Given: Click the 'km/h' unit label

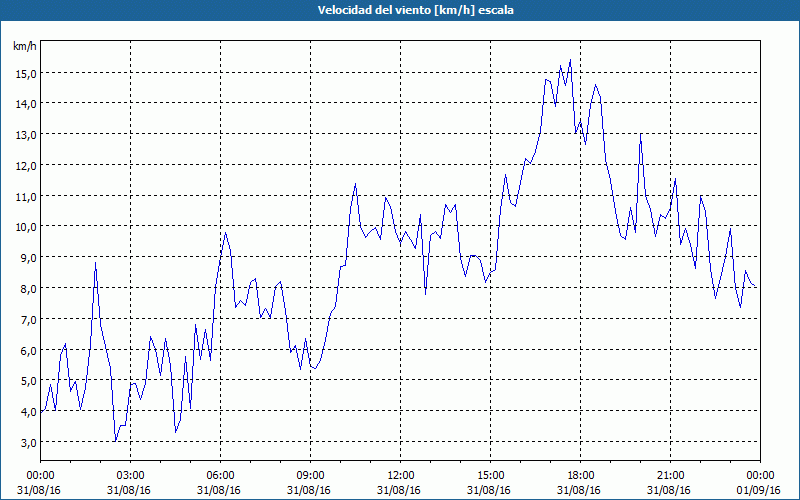Looking at the screenshot, I should tap(25, 47).
